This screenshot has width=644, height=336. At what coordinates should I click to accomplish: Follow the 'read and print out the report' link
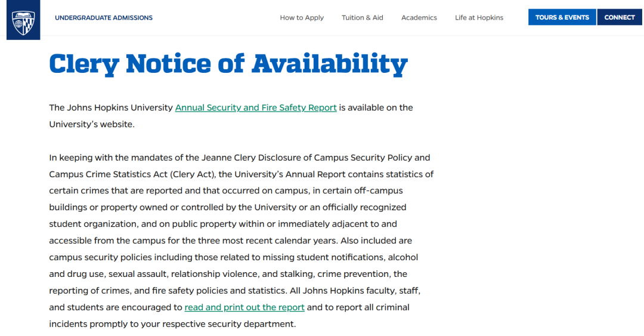[244, 307]
